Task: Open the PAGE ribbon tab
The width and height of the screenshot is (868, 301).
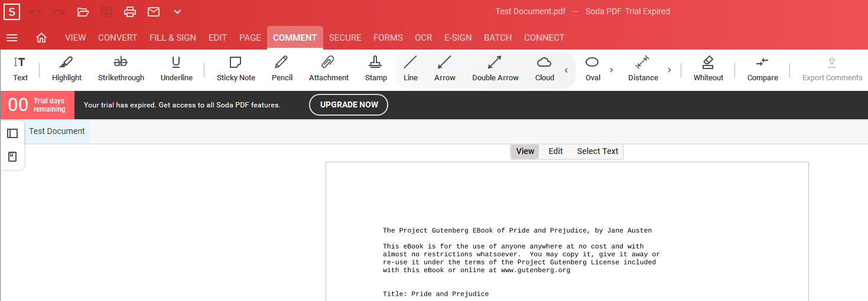Action: (x=250, y=38)
